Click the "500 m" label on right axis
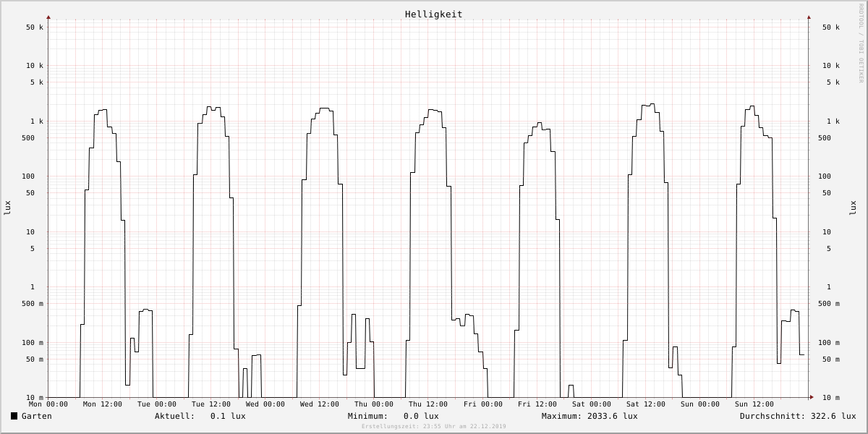 [x=829, y=304]
